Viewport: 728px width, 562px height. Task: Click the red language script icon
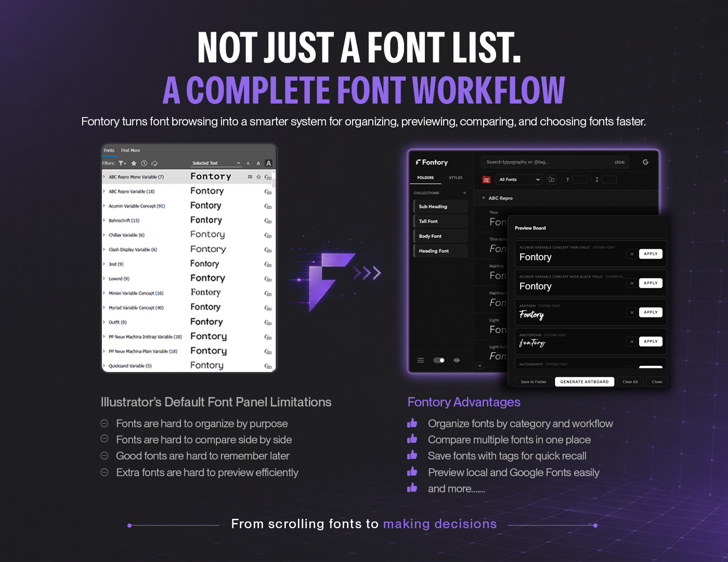point(486,180)
